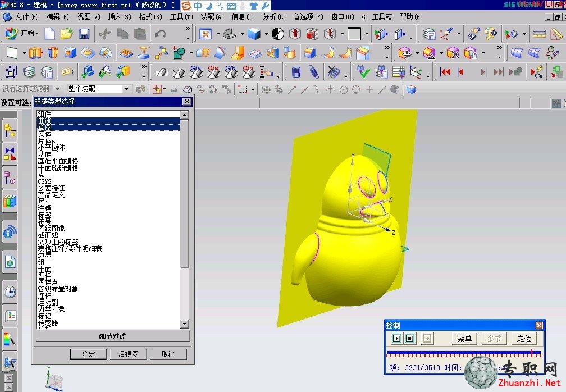Click the Measure Angle protractor icon
The width and height of the screenshot is (566, 392).
click(556, 34)
